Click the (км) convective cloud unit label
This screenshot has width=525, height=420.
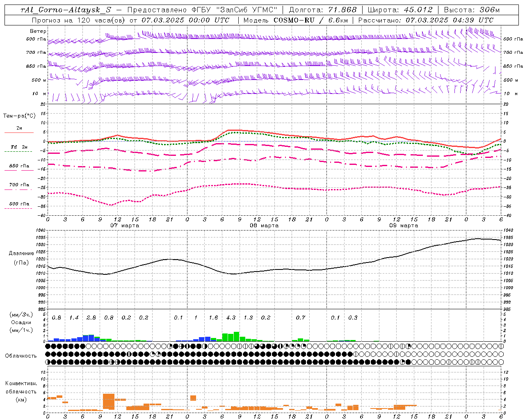coord(21,399)
